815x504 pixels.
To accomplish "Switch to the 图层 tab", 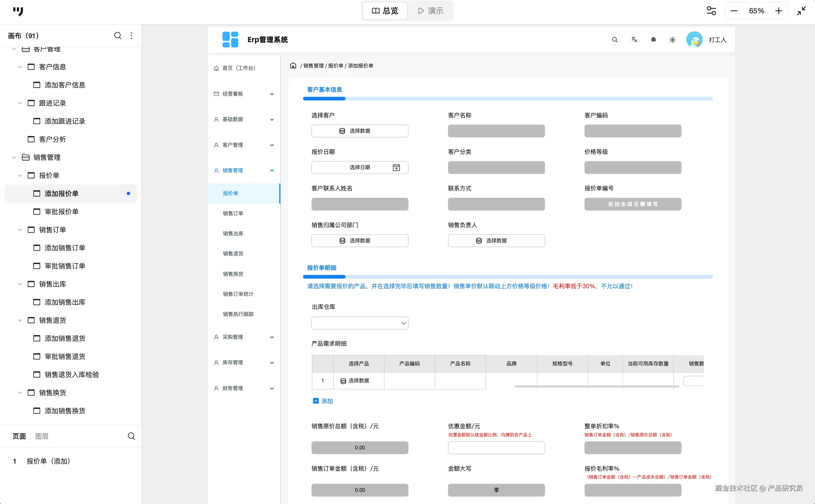I will (42, 436).
